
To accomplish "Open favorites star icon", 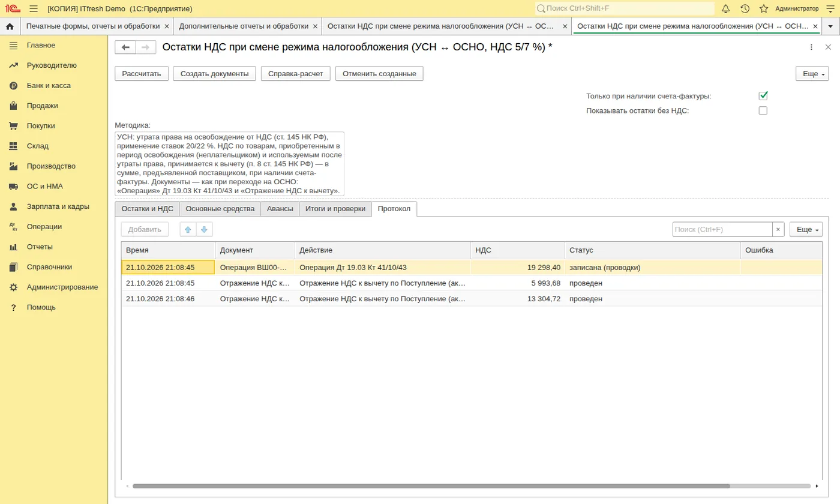I will tap(764, 8).
